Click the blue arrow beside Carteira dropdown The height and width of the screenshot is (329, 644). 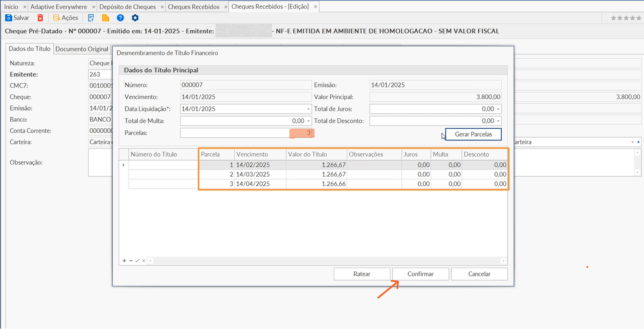click(x=639, y=142)
